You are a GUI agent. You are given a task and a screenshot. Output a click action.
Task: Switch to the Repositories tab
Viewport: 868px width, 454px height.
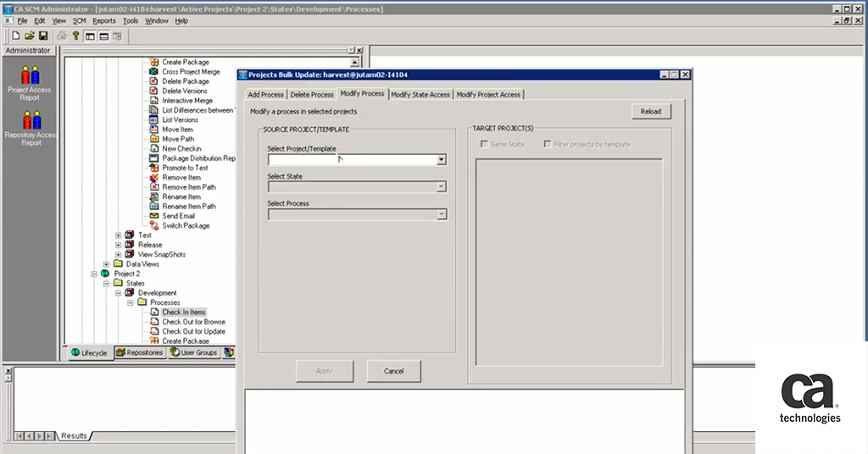[x=139, y=352]
